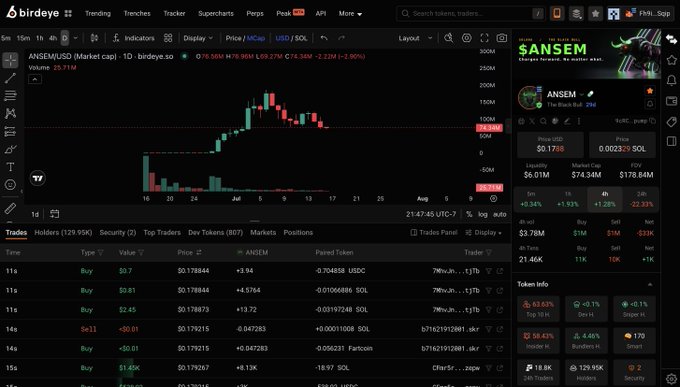Viewport: 680px width, 387px height.
Task: Select the 24h stats period
Action: click(x=641, y=199)
